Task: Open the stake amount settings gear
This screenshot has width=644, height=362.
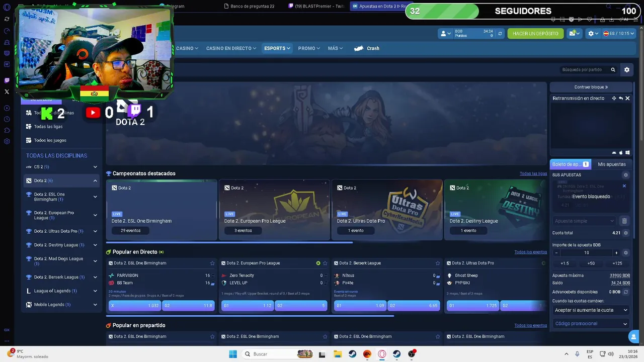Action: 626,253
